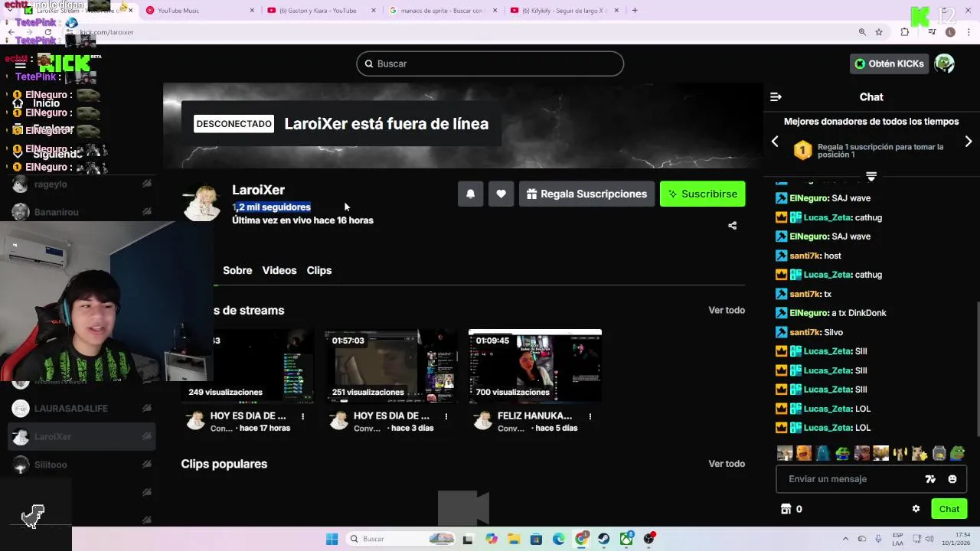The height and width of the screenshot is (551, 980).
Task: Click the kick.com/laroixer address bar
Action: pos(459,32)
